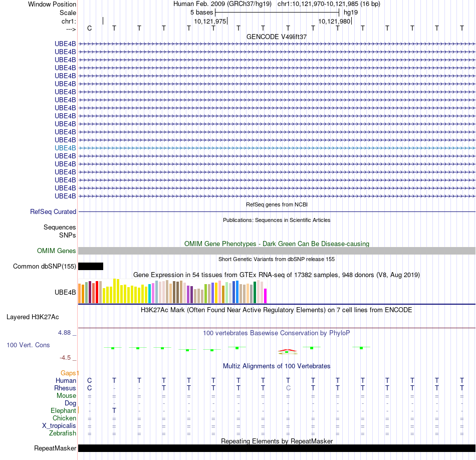This screenshot has height=460, width=476.
Task: Select the Chicken alignment row label
Action: (64, 418)
